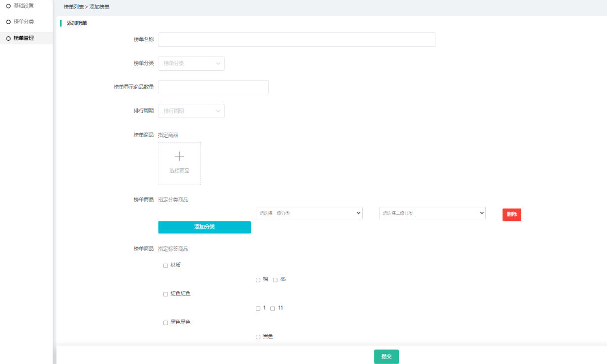
Task: Select the 黑色 tag checkbox
Action: pos(258,337)
